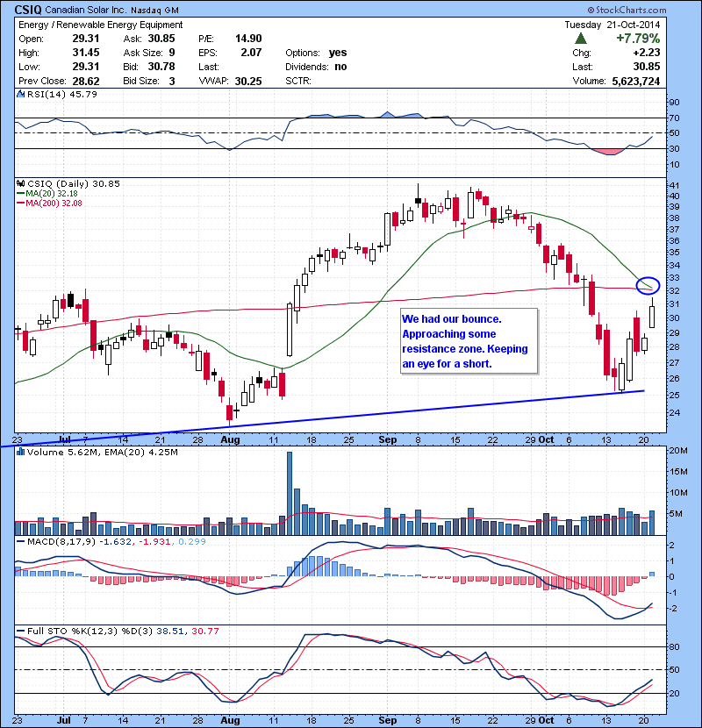Click the volume bars icon beside Volume 5.62M
Image resolution: width=702 pixels, height=728 pixels.
pos(20,452)
